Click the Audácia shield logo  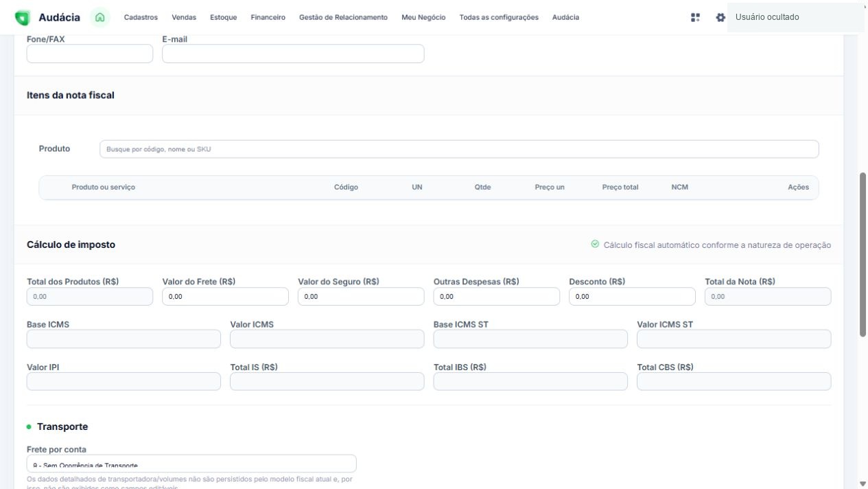click(23, 17)
